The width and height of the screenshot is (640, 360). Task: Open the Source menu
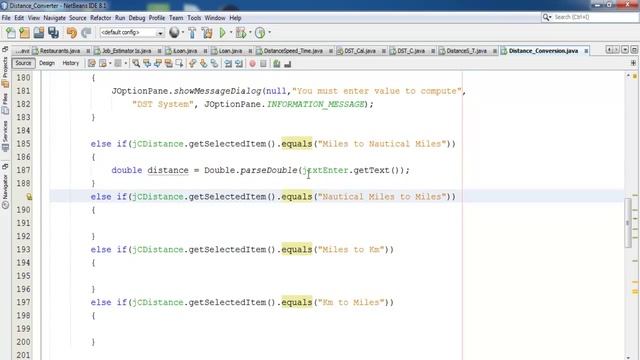pyautogui.click(x=78, y=18)
